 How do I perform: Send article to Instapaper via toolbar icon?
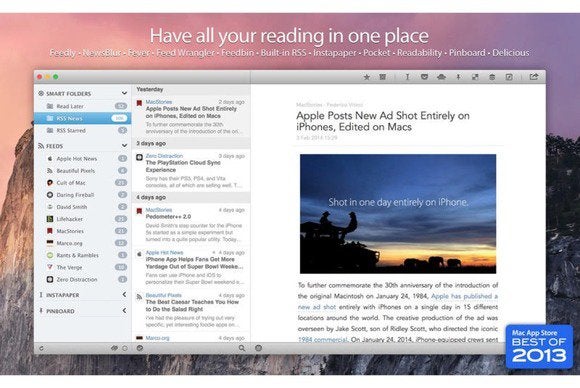click(407, 77)
